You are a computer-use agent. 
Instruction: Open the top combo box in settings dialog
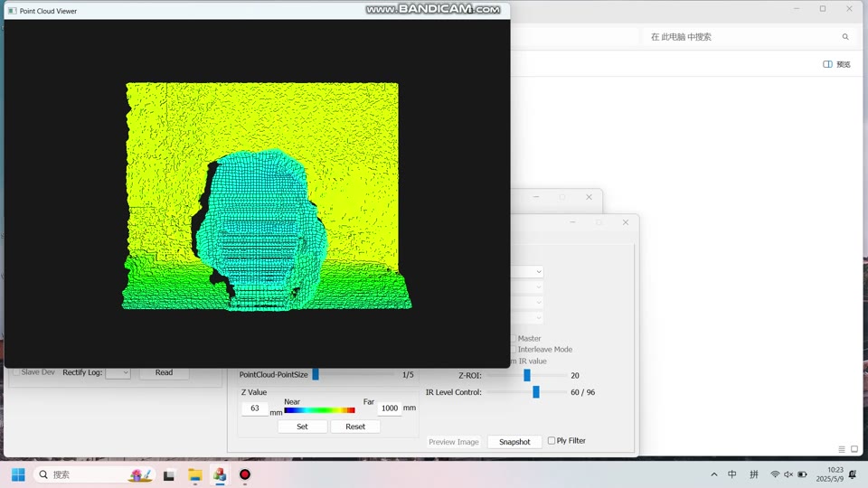point(527,272)
